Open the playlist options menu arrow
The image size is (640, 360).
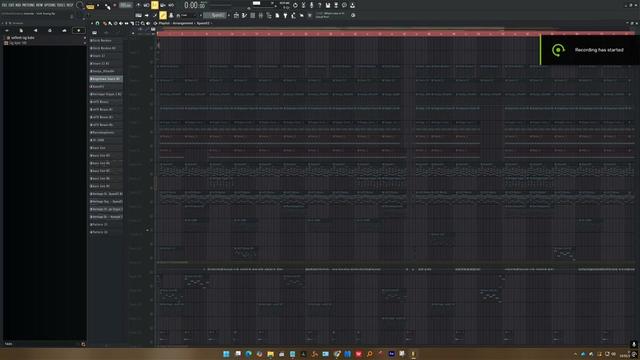92,23
